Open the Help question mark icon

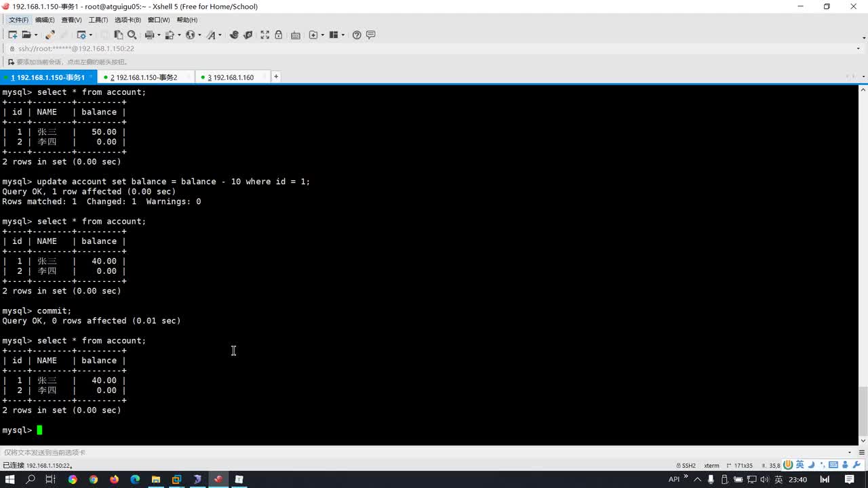click(x=357, y=35)
